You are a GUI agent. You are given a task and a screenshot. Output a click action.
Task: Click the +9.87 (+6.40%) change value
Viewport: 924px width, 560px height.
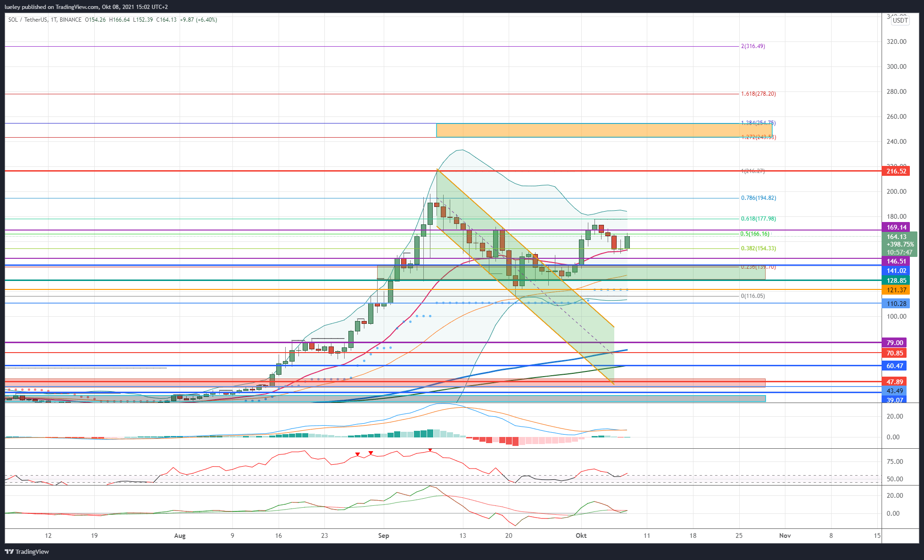tap(198, 20)
